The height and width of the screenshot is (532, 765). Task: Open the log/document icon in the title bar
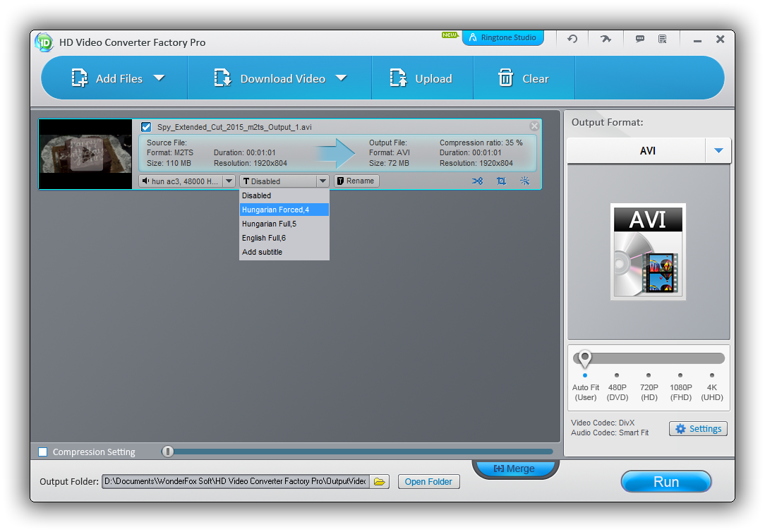tap(662, 39)
